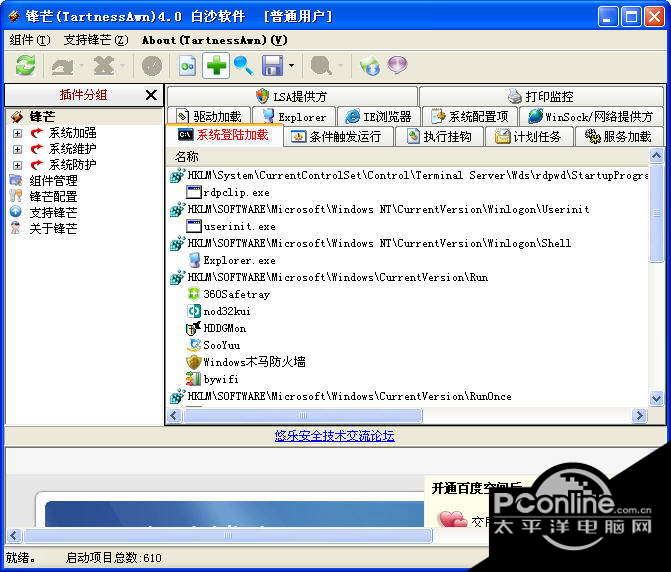Select the Explorer.exe entry

(239, 260)
